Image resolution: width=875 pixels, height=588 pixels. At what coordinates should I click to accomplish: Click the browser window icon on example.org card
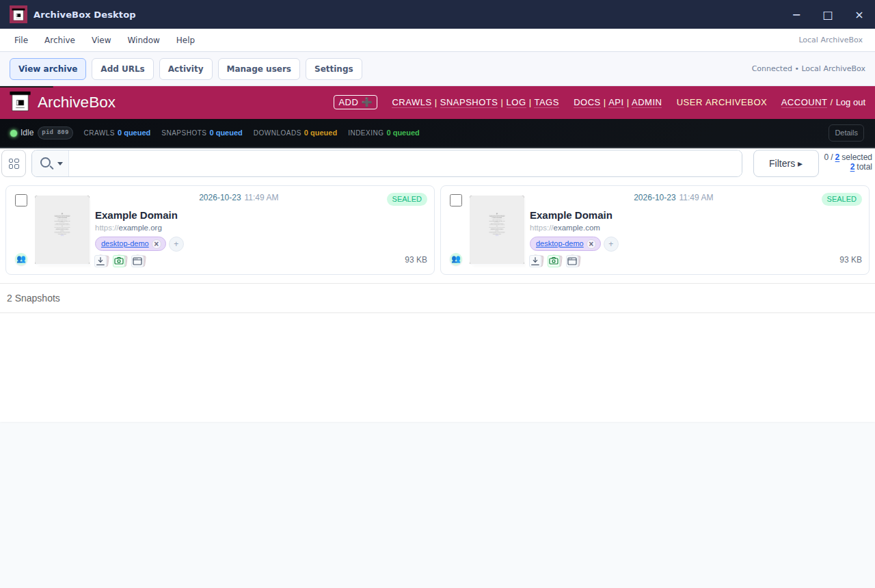[x=138, y=261]
